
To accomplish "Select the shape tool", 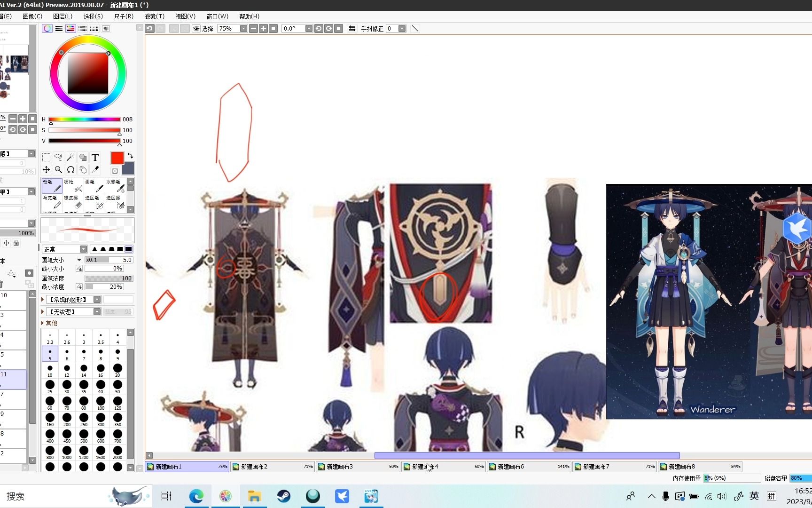I will 83,157.
